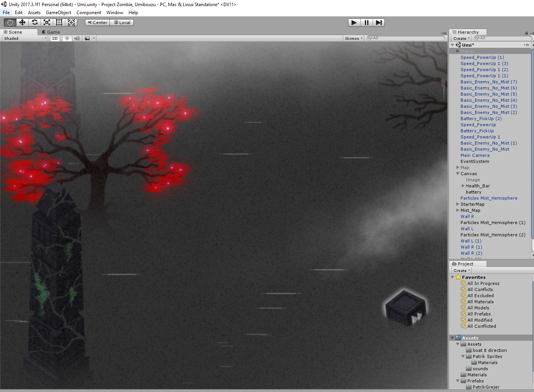Select the Rect Transform tool
The width and height of the screenshot is (534, 392).
pos(59,23)
